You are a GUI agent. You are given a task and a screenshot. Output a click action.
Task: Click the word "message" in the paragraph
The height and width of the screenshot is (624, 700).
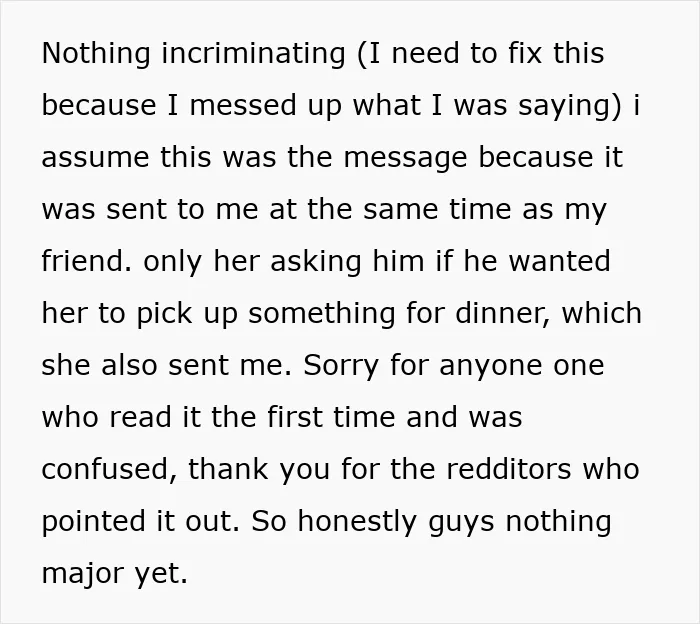pyautogui.click(x=405, y=159)
